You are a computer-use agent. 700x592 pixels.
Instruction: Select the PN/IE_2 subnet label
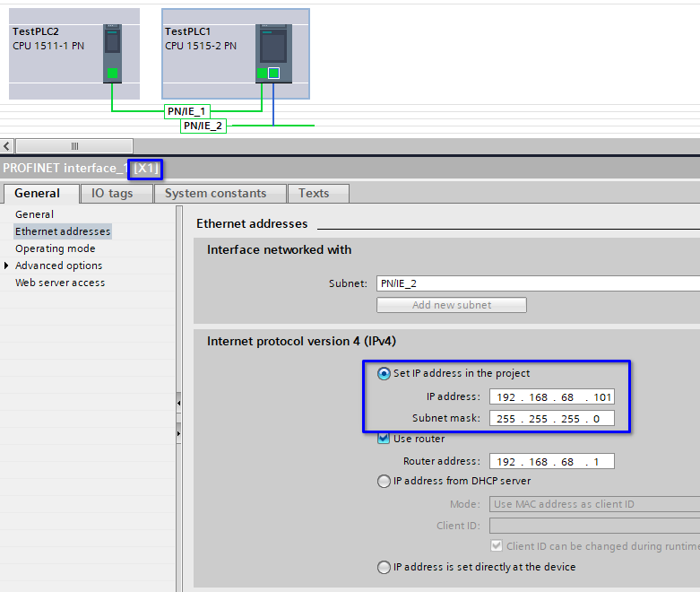point(203,126)
